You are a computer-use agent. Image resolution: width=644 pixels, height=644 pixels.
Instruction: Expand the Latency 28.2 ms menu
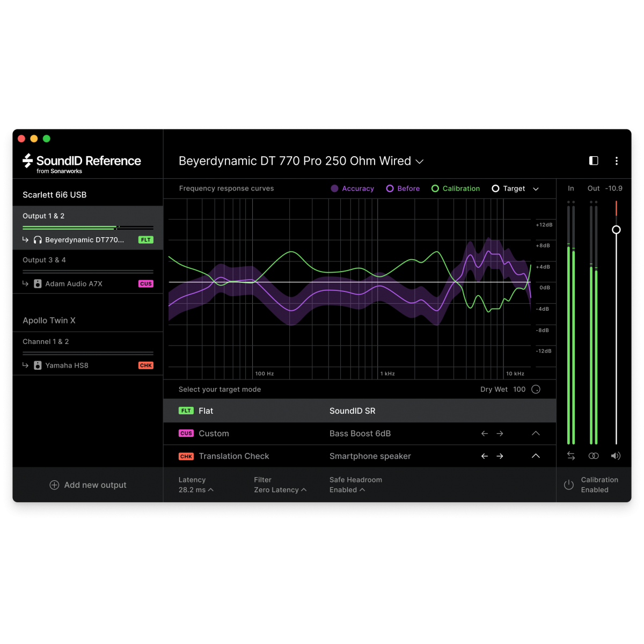pyautogui.click(x=196, y=490)
